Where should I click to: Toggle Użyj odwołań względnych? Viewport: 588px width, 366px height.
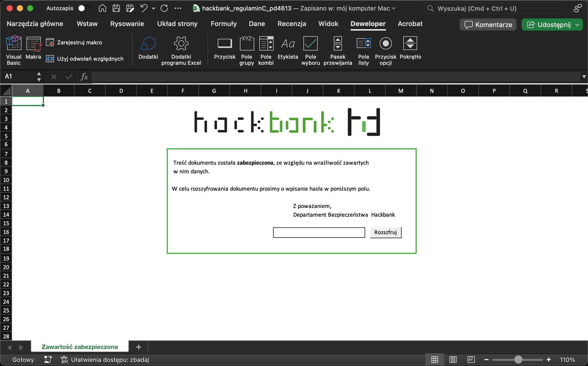[50, 59]
